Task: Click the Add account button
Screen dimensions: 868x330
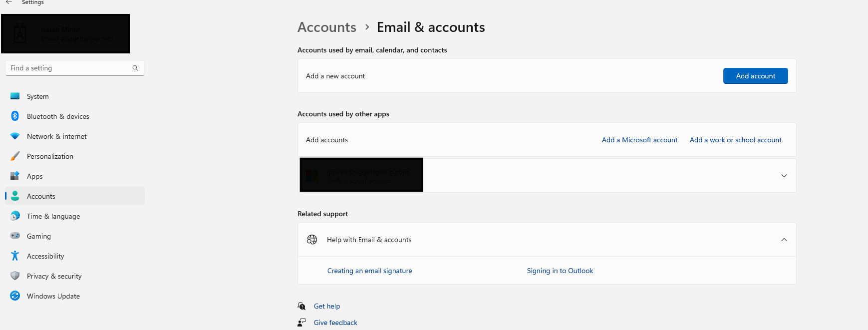Action: pos(756,76)
